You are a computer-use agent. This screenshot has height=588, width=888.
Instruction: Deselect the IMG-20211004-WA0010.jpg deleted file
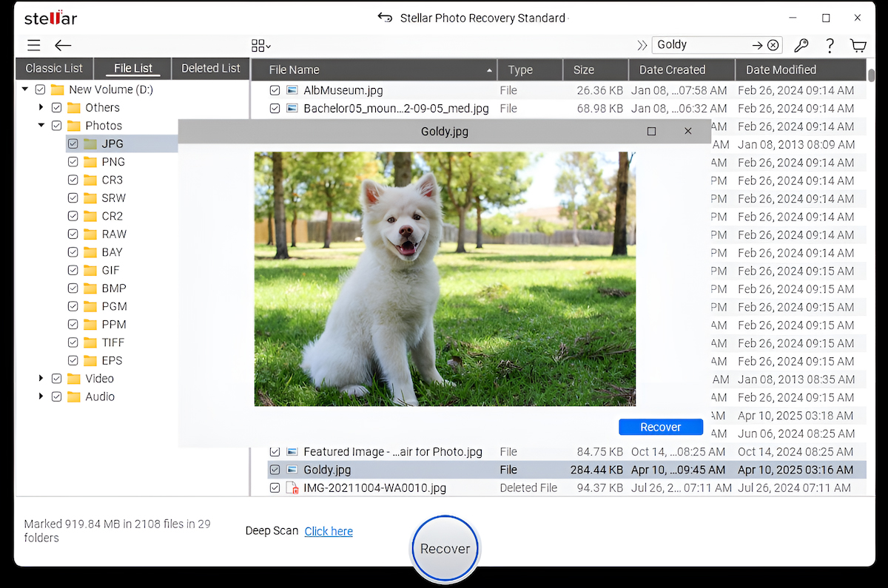point(275,487)
